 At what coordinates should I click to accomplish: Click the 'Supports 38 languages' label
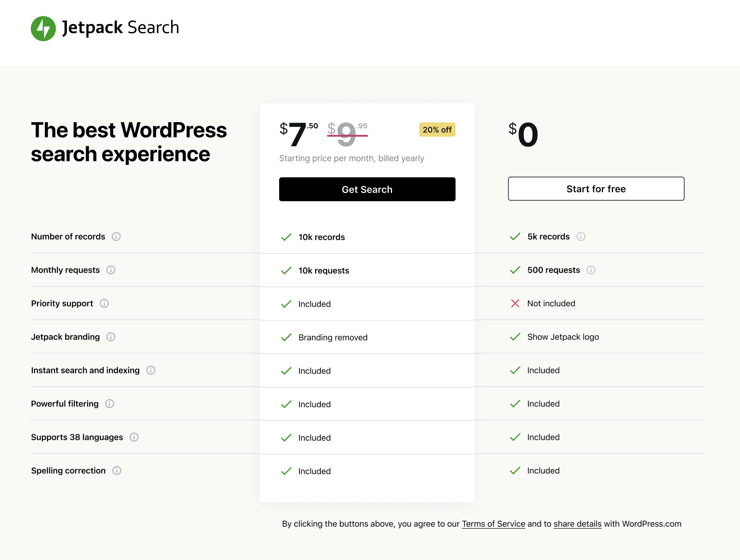pos(77,437)
